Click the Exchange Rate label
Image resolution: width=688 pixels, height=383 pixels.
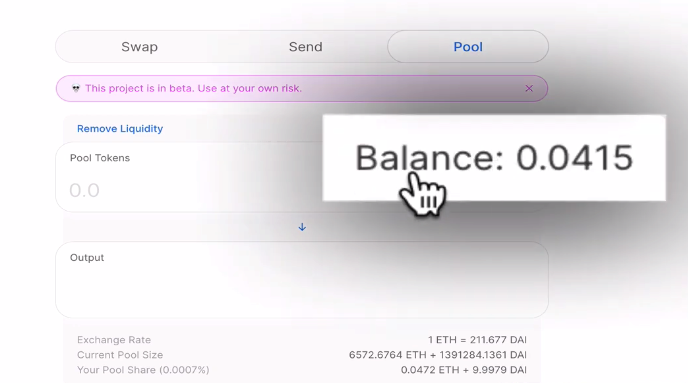coord(114,340)
